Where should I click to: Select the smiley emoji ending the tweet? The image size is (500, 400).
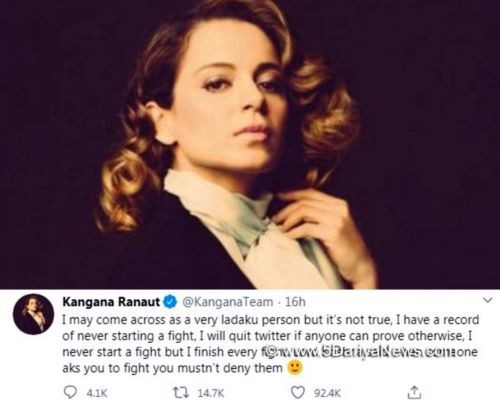295,368
